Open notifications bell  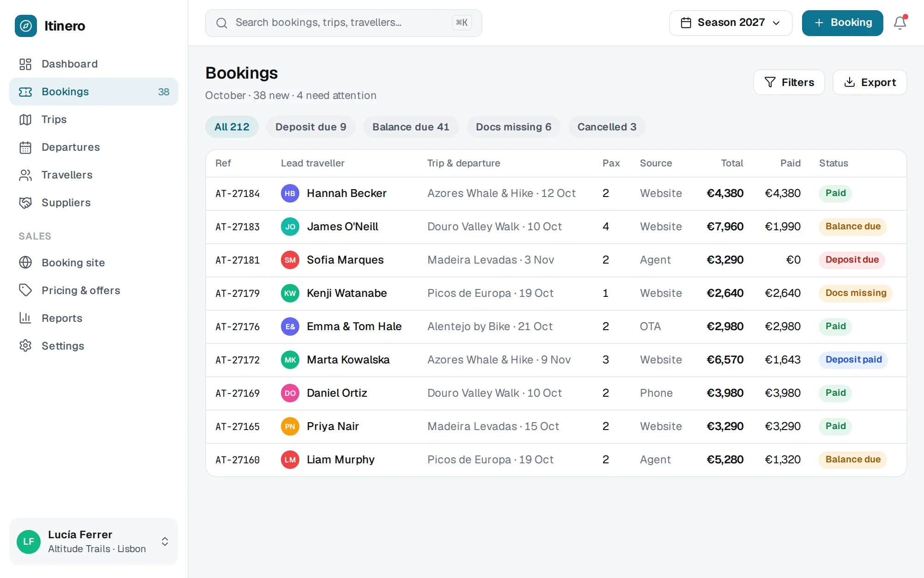pos(900,23)
